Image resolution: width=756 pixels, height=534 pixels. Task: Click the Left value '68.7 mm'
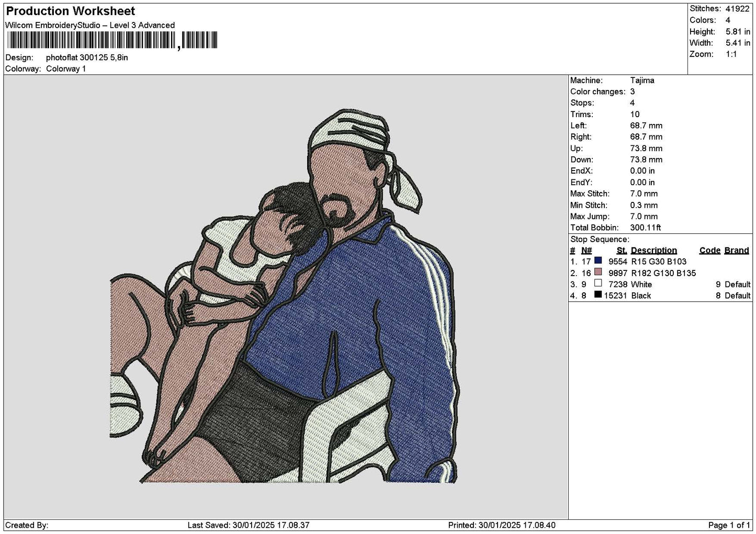(646, 126)
